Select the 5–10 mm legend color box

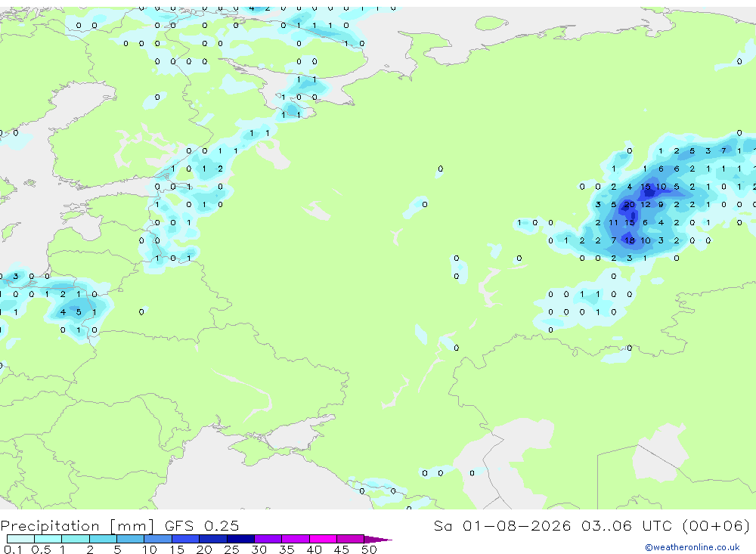[131, 539]
